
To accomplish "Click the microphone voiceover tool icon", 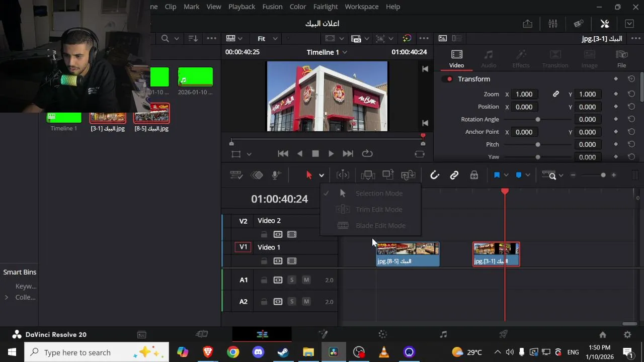I will 276,175.
